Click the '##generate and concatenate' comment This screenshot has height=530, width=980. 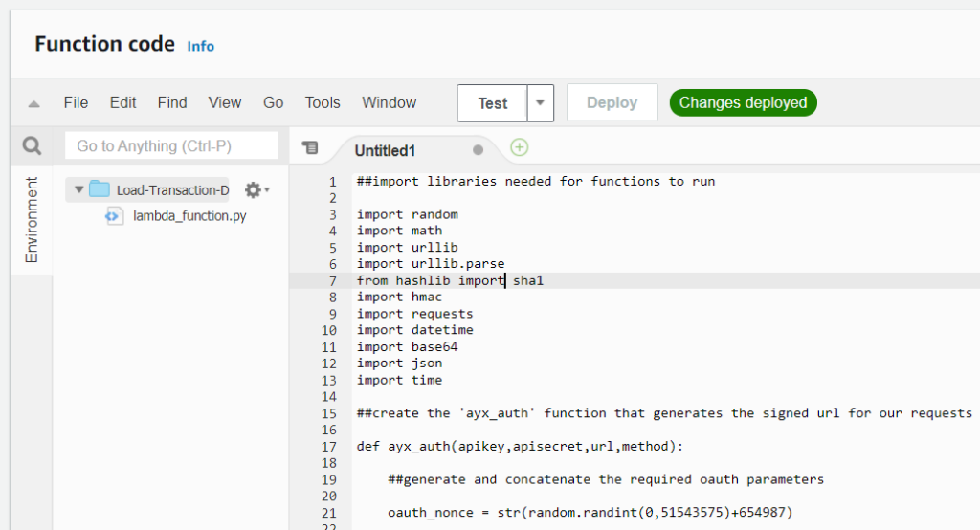pyautogui.click(x=606, y=479)
